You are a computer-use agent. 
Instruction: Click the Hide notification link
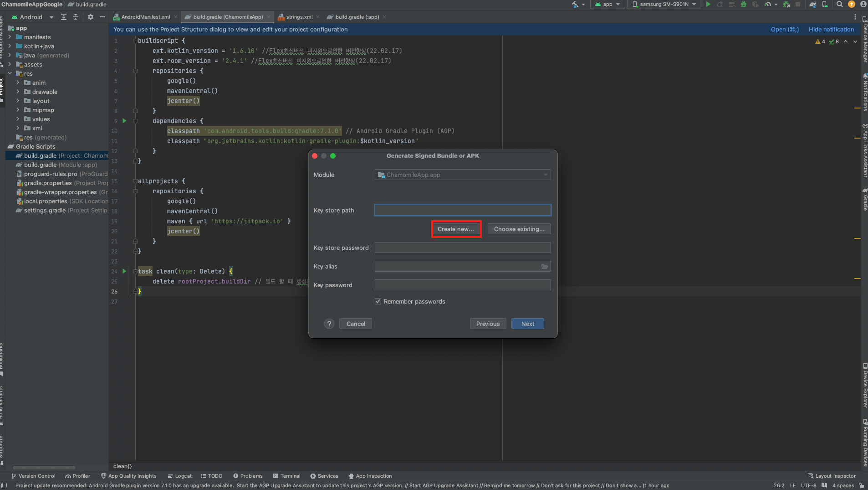(831, 30)
